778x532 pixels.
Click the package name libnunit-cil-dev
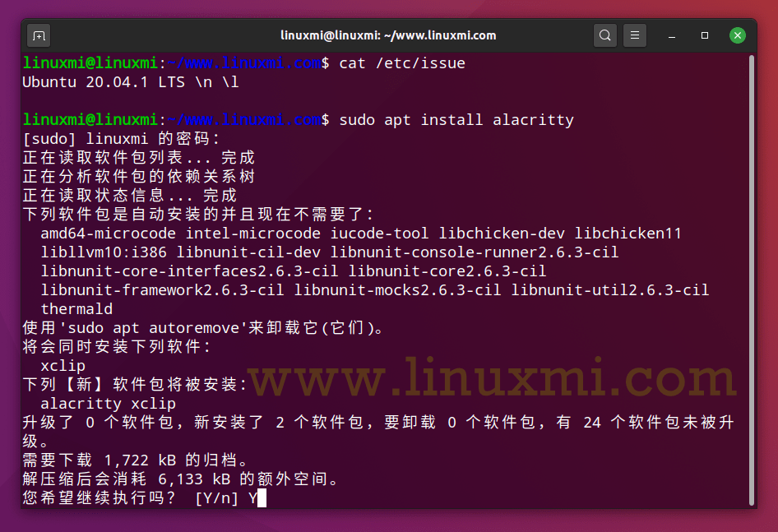point(248,252)
